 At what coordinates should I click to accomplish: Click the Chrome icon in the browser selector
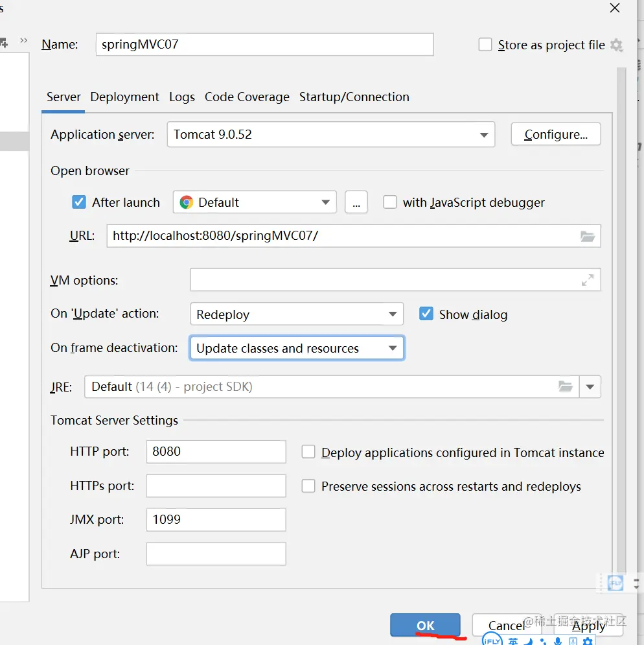(x=187, y=202)
